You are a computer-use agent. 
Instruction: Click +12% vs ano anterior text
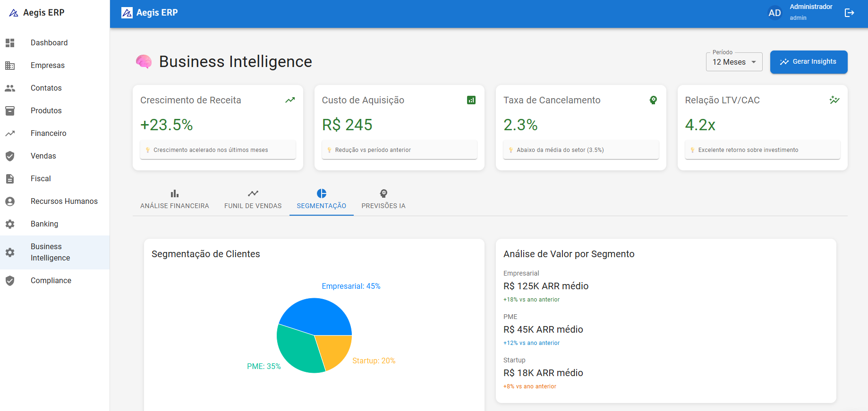click(531, 343)
